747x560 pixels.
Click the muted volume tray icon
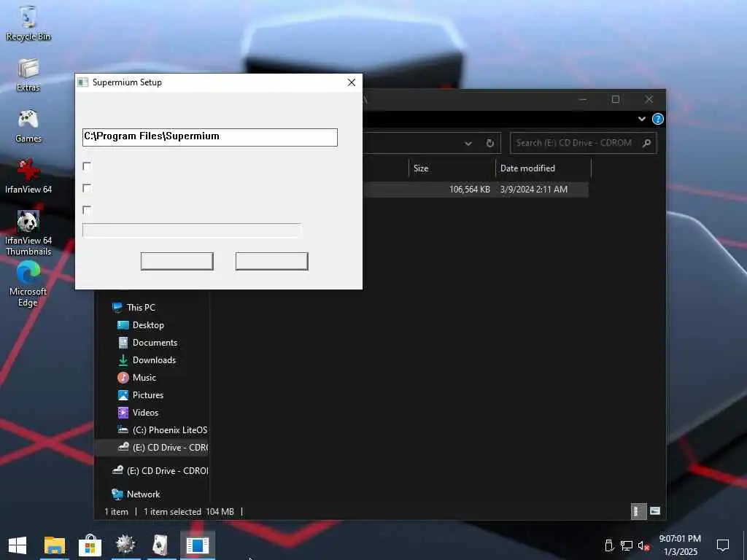(644, 545)
